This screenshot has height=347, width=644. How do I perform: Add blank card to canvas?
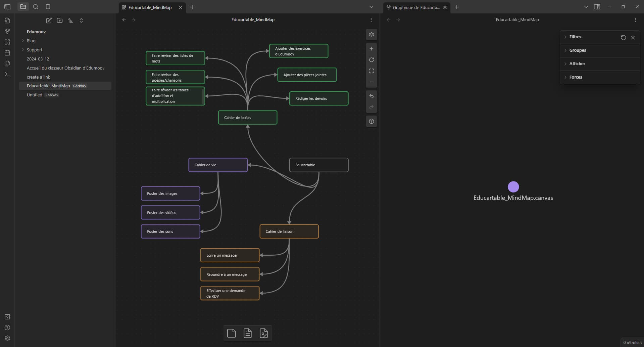point(232,333)
